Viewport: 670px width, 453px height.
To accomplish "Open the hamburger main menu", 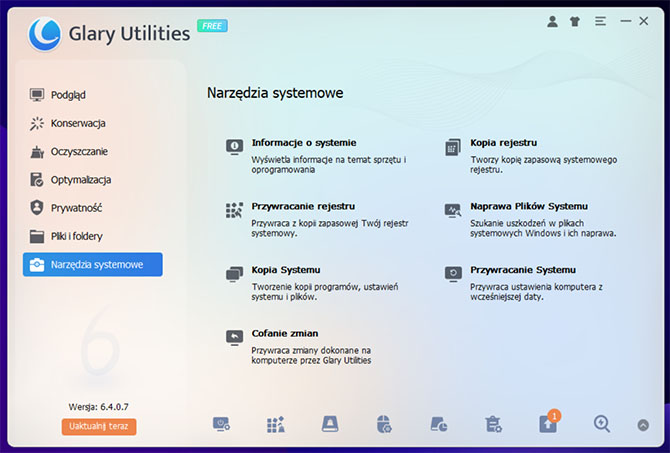I will (600, 21).
